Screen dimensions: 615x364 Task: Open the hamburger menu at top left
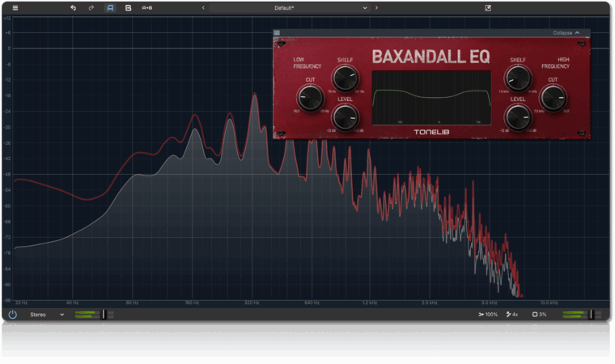[x=15, y=7]
